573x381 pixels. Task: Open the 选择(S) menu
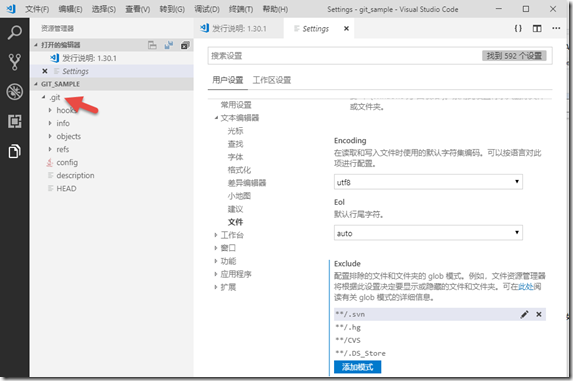103,9
